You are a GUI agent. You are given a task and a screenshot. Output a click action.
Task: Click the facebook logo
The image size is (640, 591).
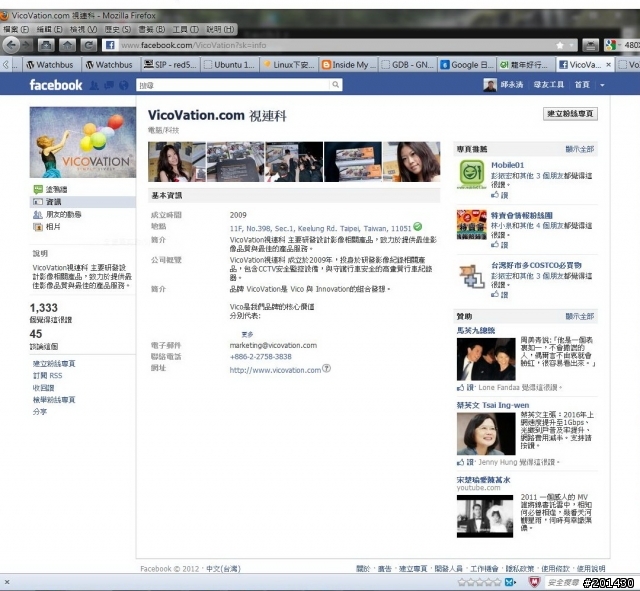pyautogui.click(x=56, y=85)
